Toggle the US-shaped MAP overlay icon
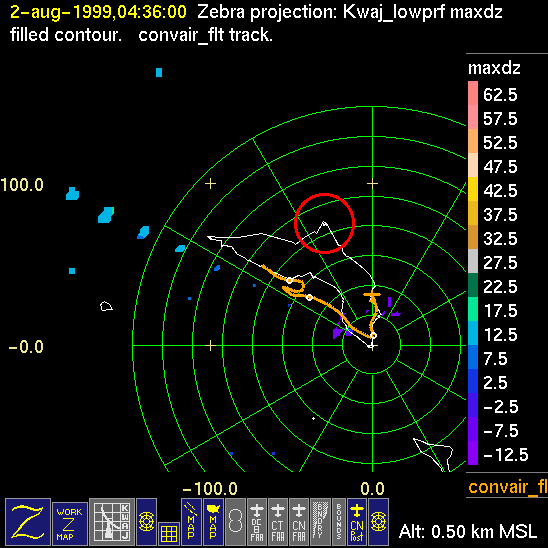 (x=213, y=522)
